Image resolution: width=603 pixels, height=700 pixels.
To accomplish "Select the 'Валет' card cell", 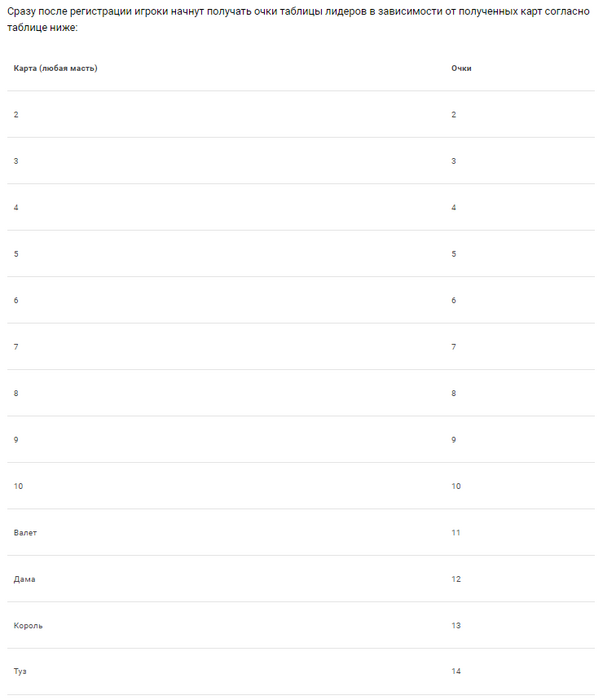I will pos(26,533).
